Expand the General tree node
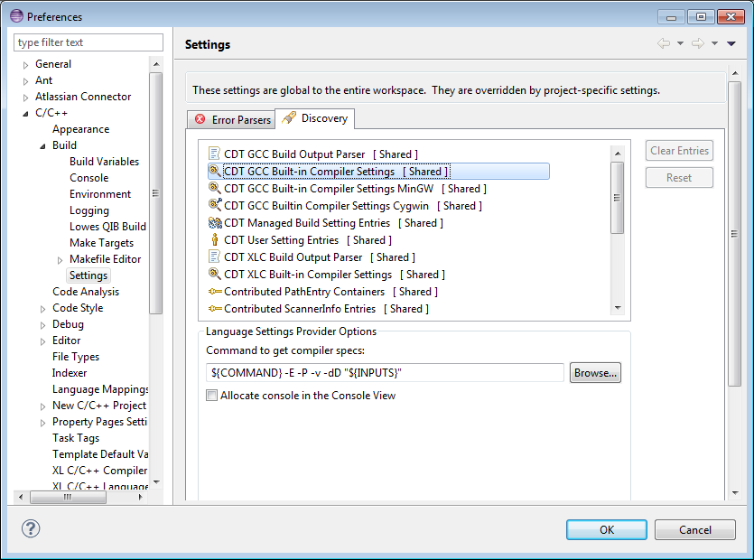 [26, 65]
